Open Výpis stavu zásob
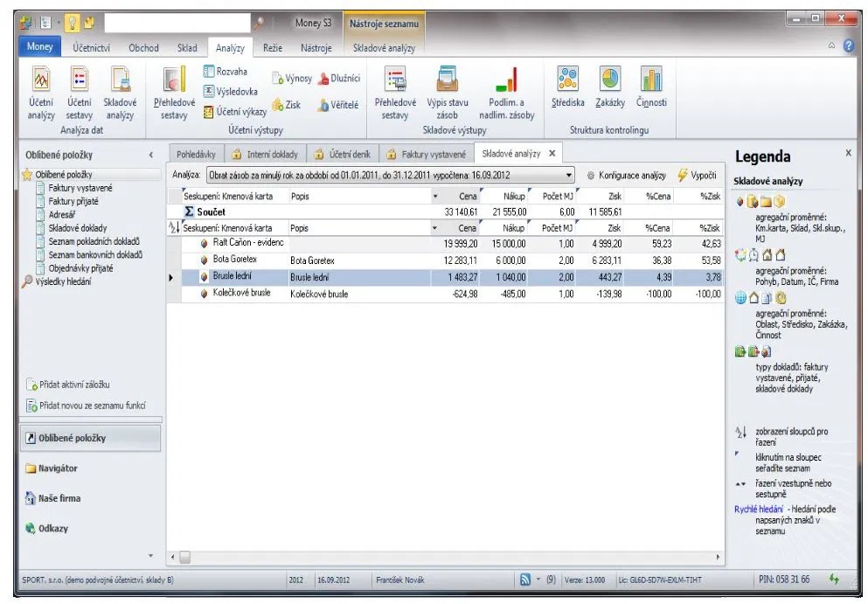 447,93
